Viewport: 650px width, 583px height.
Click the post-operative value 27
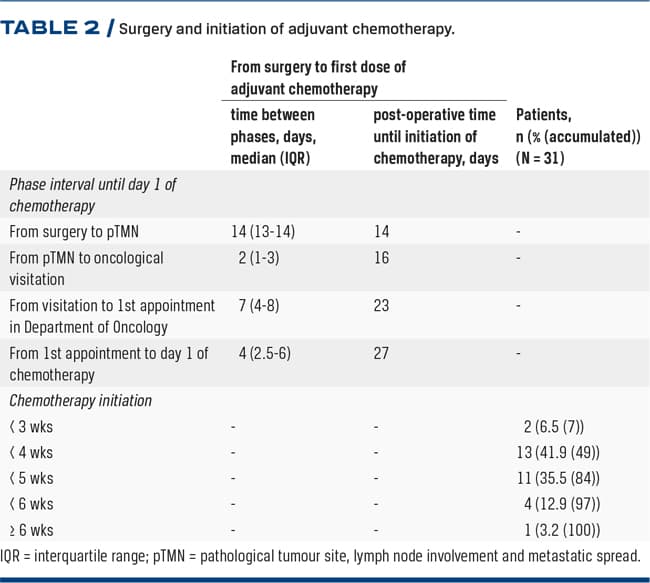381,353
